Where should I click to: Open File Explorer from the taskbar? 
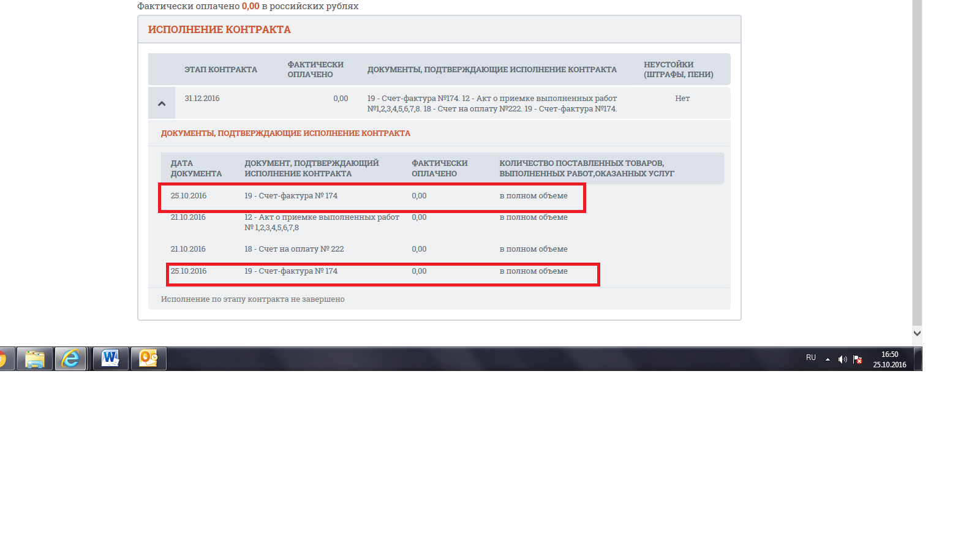(35, 359)
